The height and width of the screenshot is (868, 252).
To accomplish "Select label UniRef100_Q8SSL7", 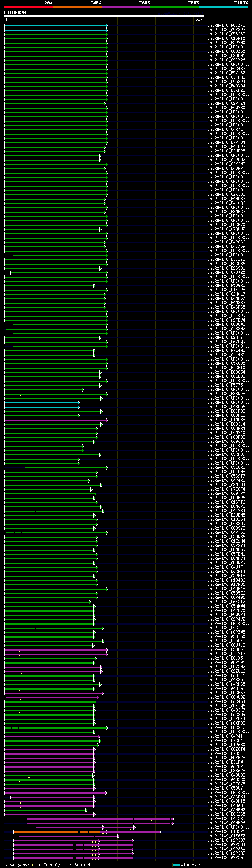I will click(226, 727).
